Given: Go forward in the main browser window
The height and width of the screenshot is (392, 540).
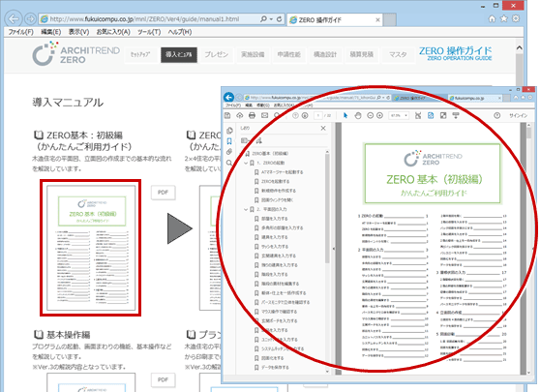Looking at the screenshot, I should click(x=31, y=19).
